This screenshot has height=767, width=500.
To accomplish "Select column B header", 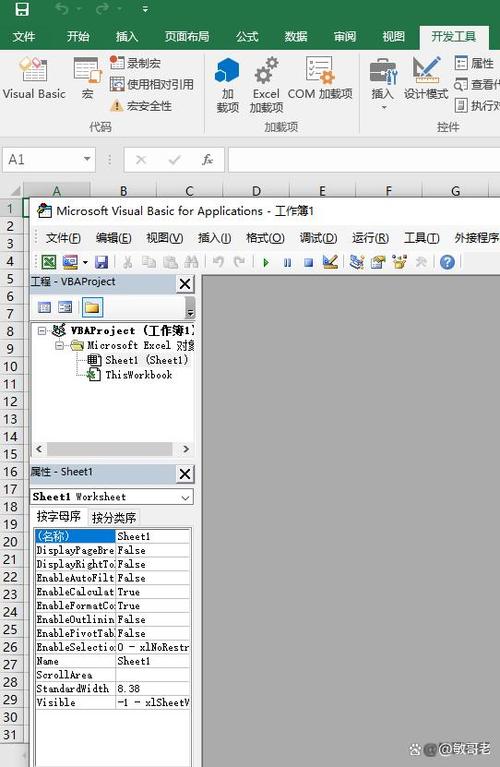I will 123,191.
